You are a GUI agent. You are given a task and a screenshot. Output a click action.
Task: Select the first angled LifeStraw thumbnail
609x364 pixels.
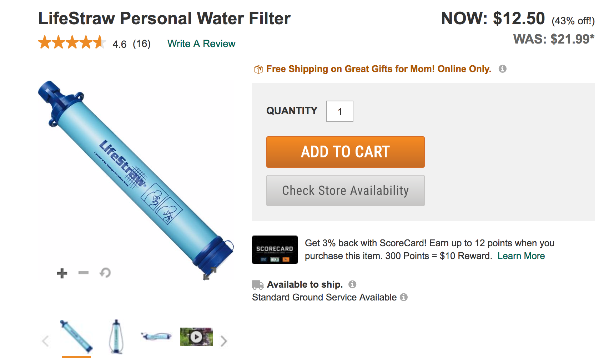[76, 337]
